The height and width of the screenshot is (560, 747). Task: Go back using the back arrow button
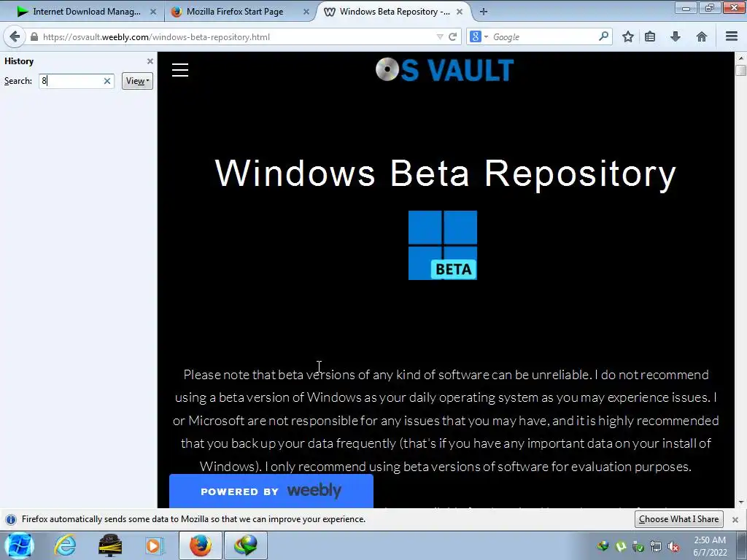15,36
